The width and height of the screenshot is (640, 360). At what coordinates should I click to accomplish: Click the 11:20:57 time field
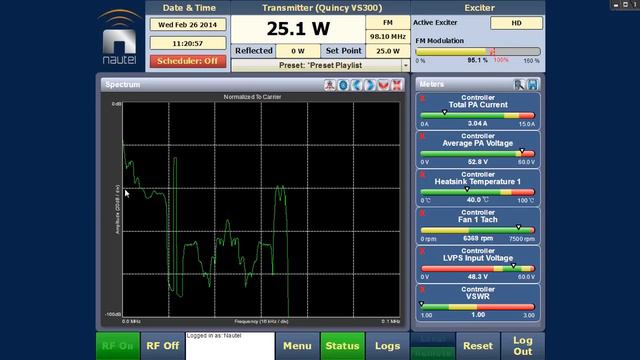click(187, 43)
